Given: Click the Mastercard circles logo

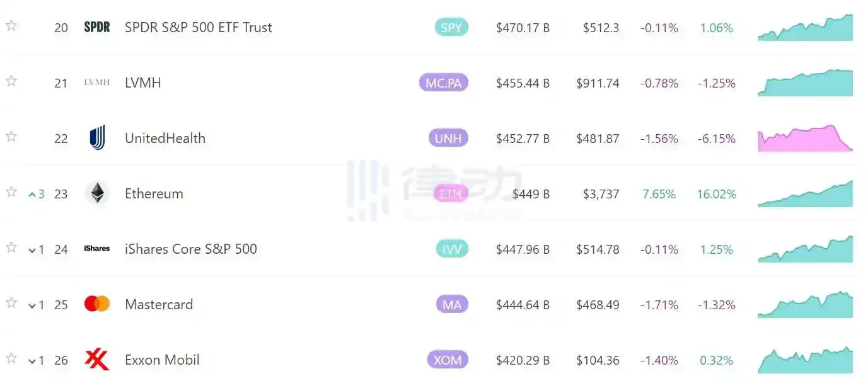Looking at the screenshot, I should (x=97, y=304).
